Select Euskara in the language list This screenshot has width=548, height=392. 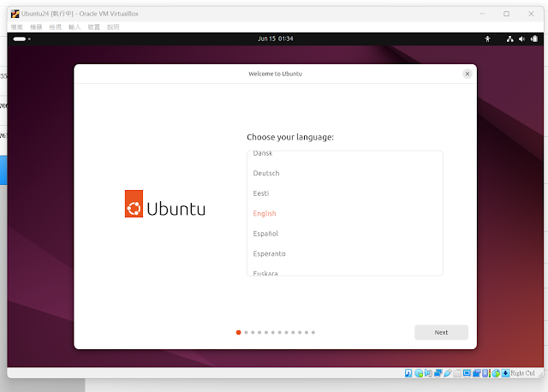[345, 271]
